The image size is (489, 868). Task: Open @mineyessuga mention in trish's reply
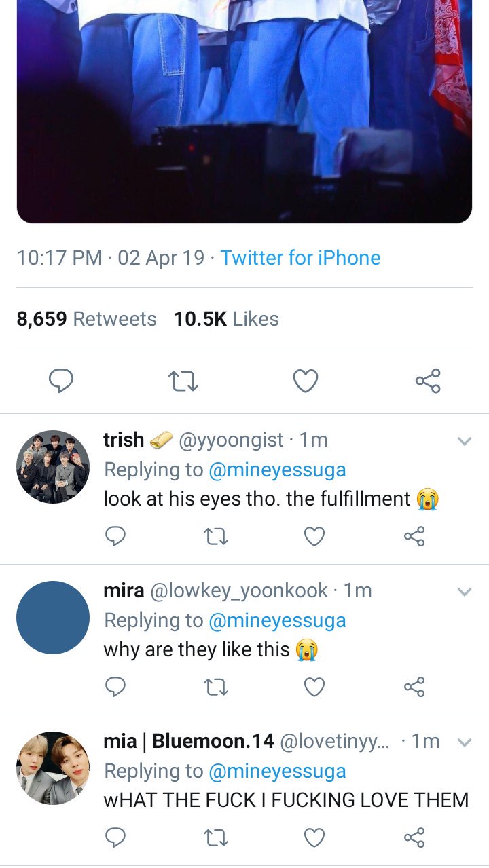click(276, 470)
